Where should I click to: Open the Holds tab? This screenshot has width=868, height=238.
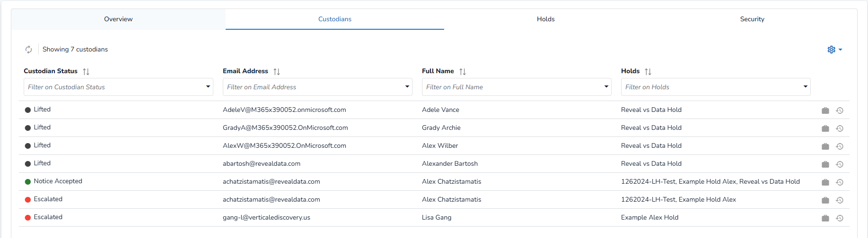tap(545, 19)
